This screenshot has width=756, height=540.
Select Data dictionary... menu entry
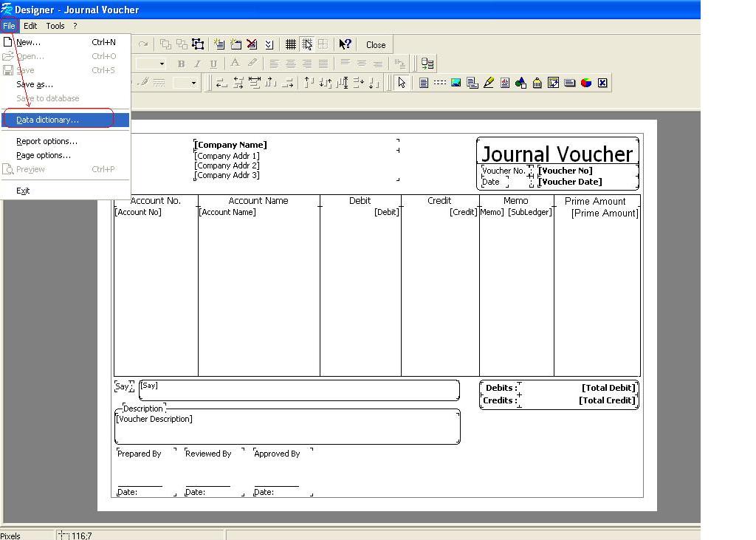pos(66,120)
